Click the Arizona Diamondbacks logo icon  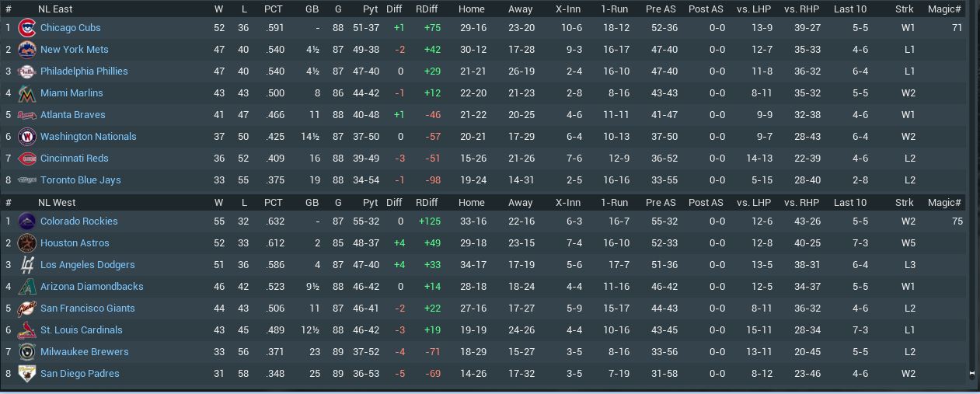[26, 287]
